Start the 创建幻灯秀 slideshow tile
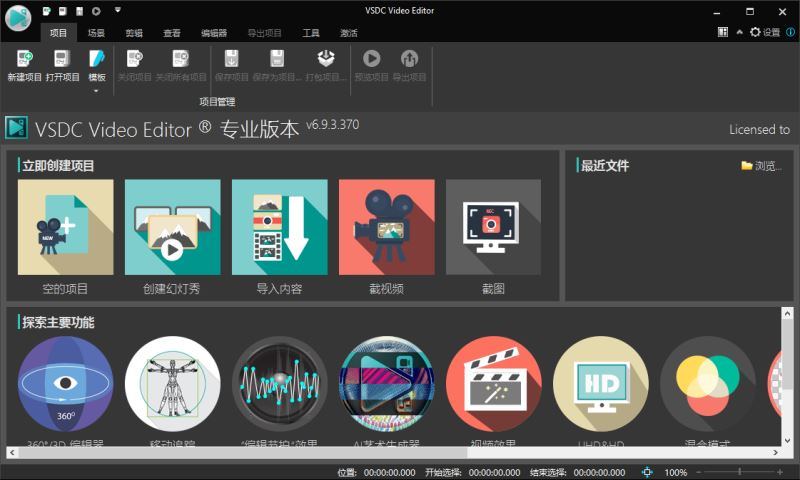Screen dimensions: 800x480 172,227
